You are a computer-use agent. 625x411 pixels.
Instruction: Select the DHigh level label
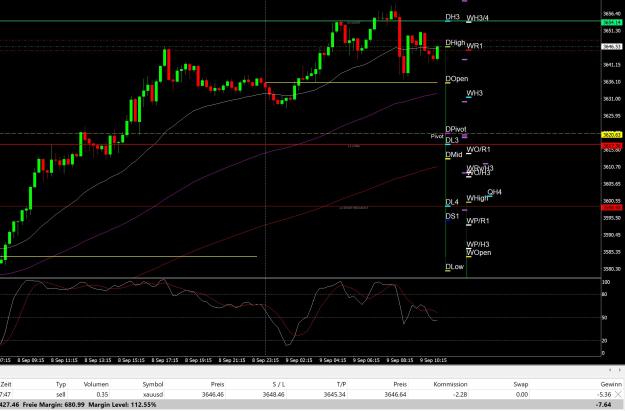(x=455, y=43)
